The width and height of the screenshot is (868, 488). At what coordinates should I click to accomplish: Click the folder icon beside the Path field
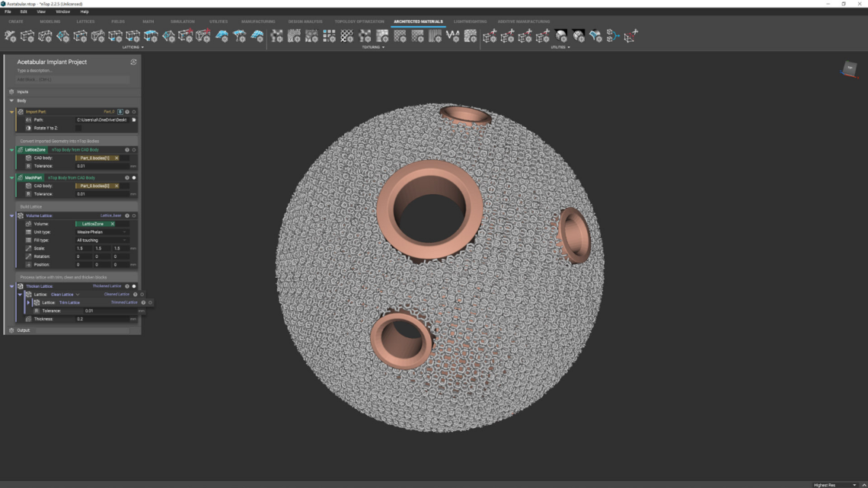coord(132,120)
